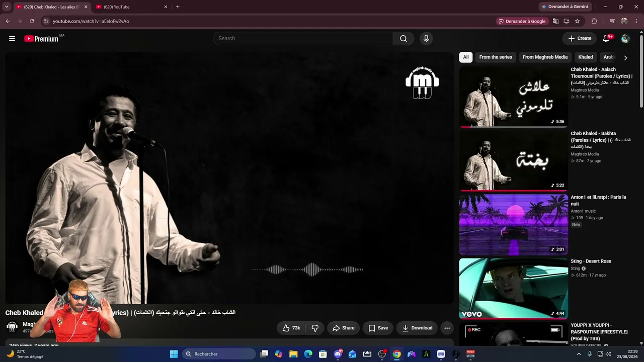The width and height of the screenshot is (644, 362).
Task: Open weather widget on taskbar
Action: [25, 354]
